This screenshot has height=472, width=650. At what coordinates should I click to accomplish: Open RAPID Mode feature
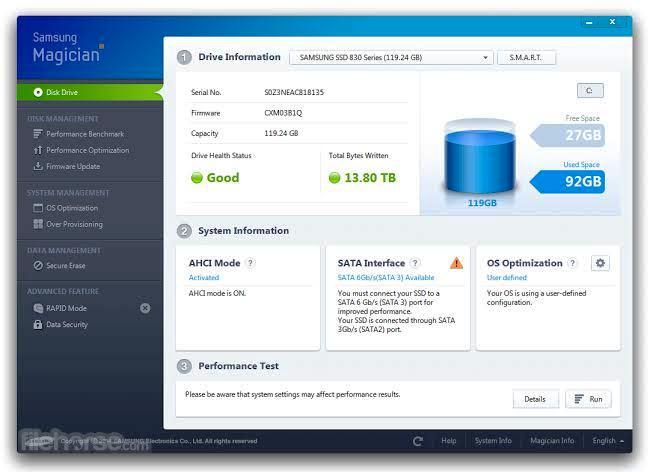tap(66, 308)
